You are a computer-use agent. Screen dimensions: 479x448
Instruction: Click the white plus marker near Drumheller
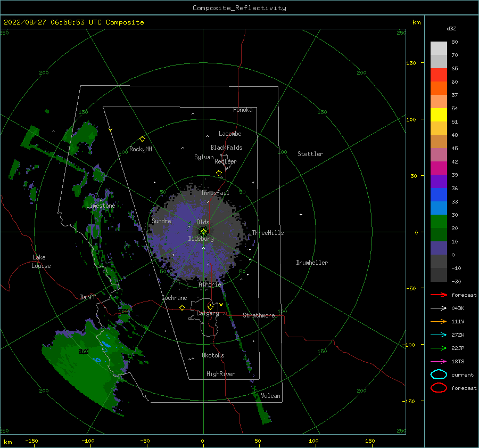(x=301, y=214)
